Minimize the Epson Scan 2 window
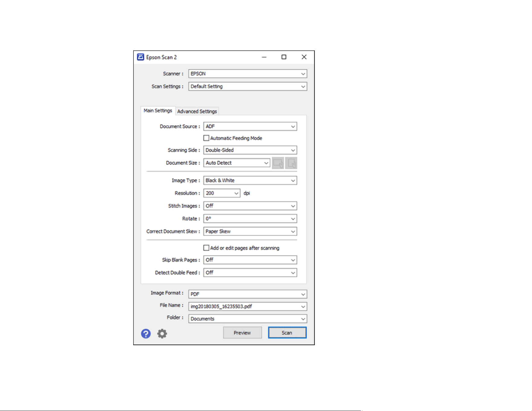Viewport: 532px width, 411px height. (264, 57)
